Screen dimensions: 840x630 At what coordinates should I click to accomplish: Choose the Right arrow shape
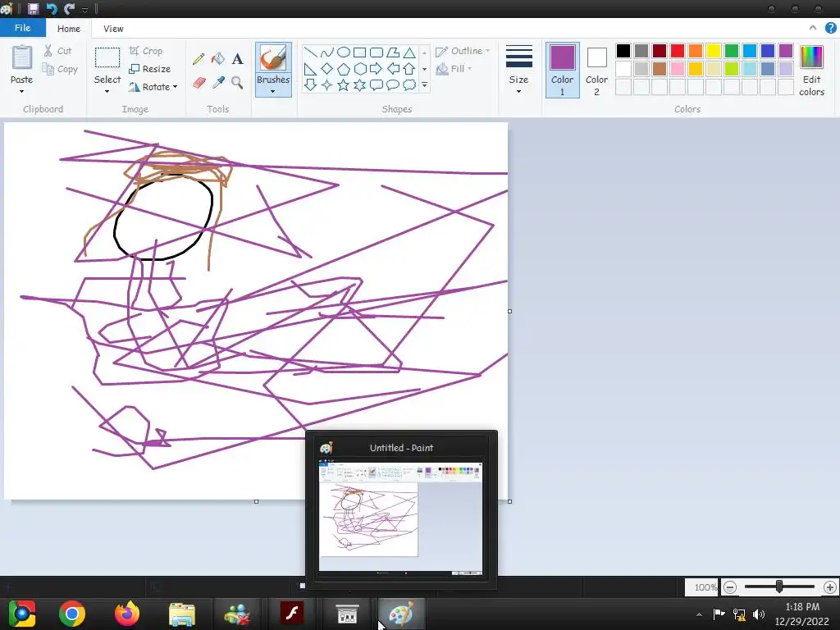pos(377,69)
